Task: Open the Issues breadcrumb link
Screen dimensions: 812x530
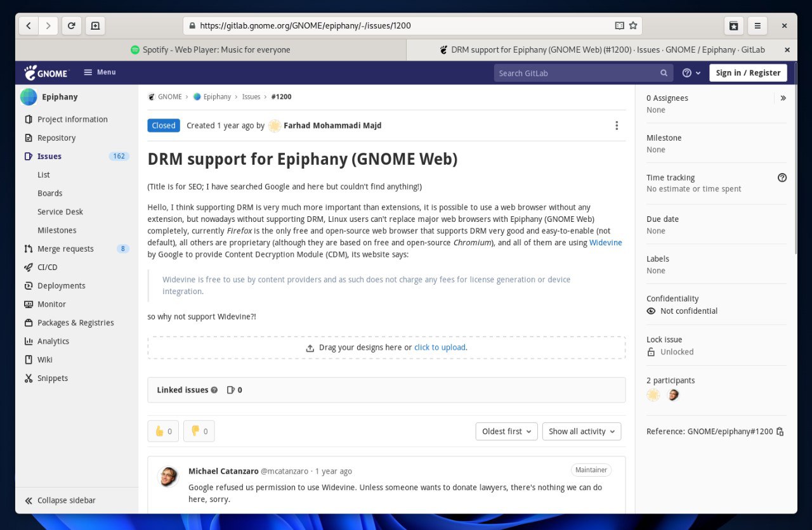Action: pyautogui.click(x=251, y=97)
